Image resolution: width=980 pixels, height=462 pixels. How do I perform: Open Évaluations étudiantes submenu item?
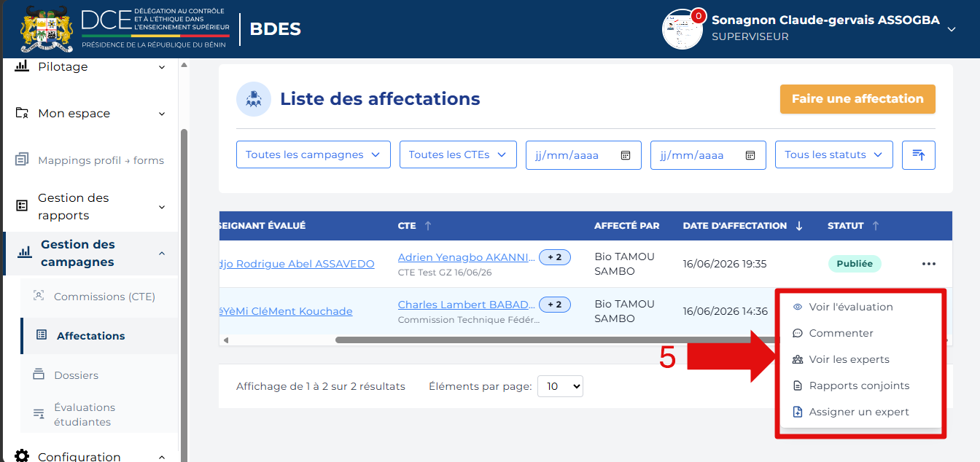click(x=85, y=415)
